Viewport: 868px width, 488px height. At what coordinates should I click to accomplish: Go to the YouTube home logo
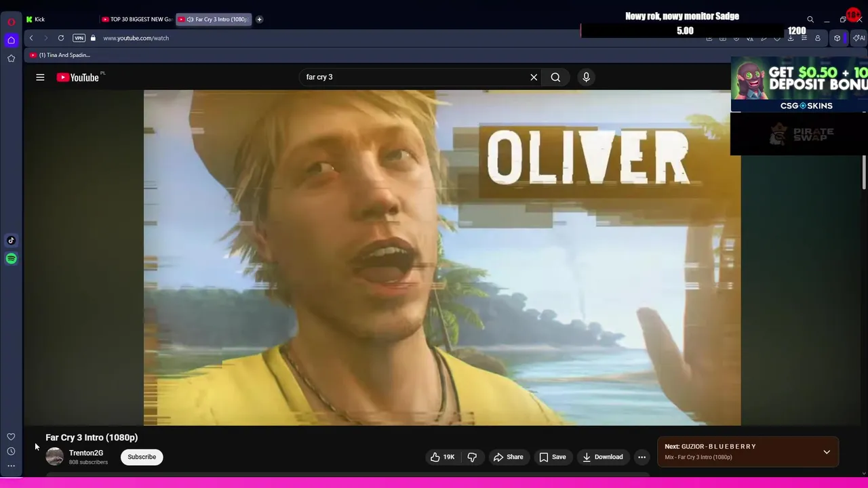pos(78,77)
